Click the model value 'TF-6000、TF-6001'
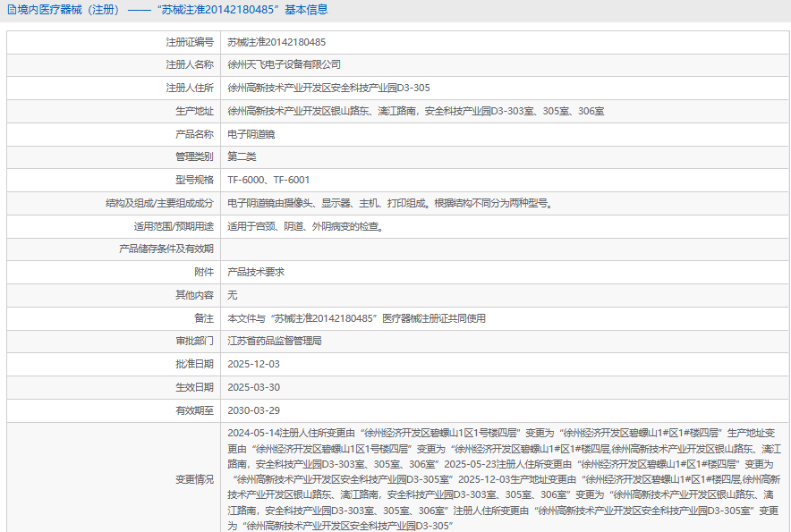 268,180
